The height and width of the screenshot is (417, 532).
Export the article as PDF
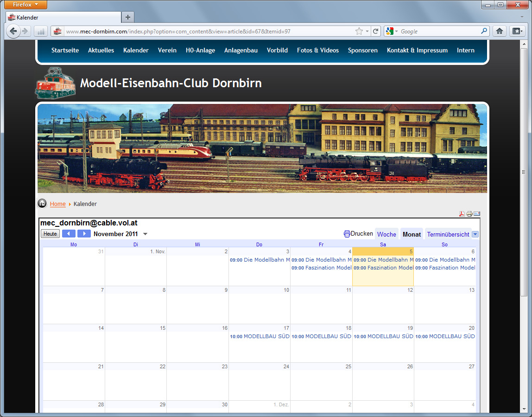462,213
